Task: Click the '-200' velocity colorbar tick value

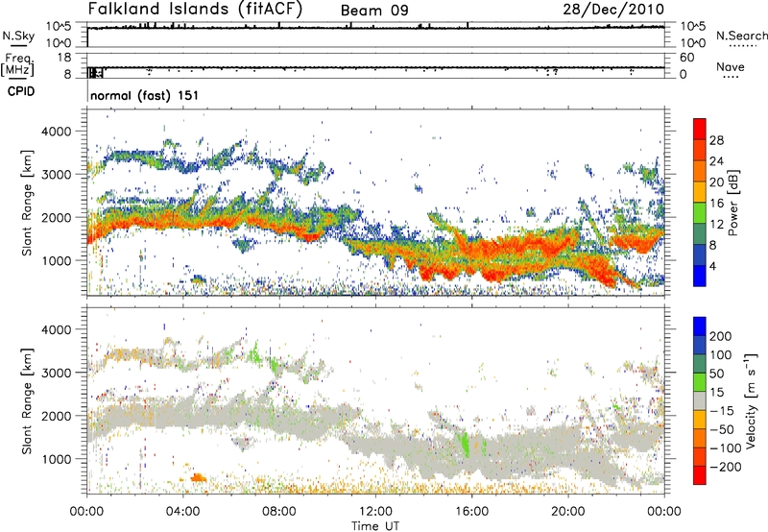Action: pos(726,467)
